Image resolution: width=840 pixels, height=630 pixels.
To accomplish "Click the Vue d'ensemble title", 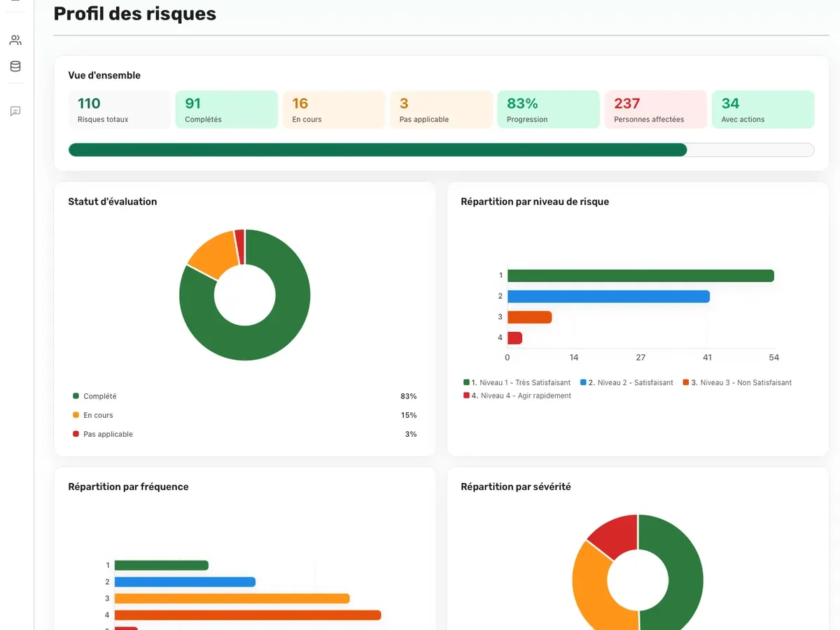I will click(104, 76).
